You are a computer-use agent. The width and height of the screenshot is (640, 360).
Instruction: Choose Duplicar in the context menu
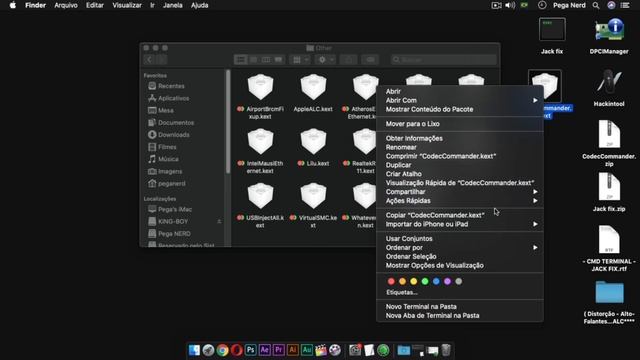[460, 165]
